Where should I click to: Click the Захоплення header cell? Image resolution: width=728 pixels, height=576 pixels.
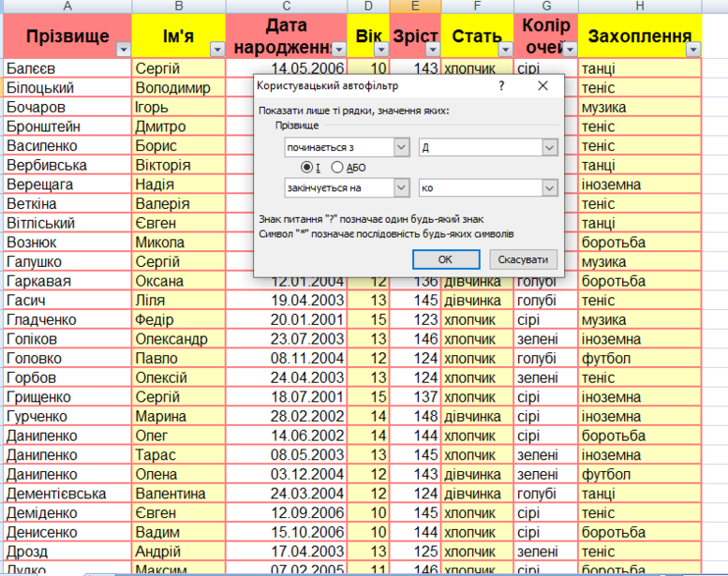point(640,36)
